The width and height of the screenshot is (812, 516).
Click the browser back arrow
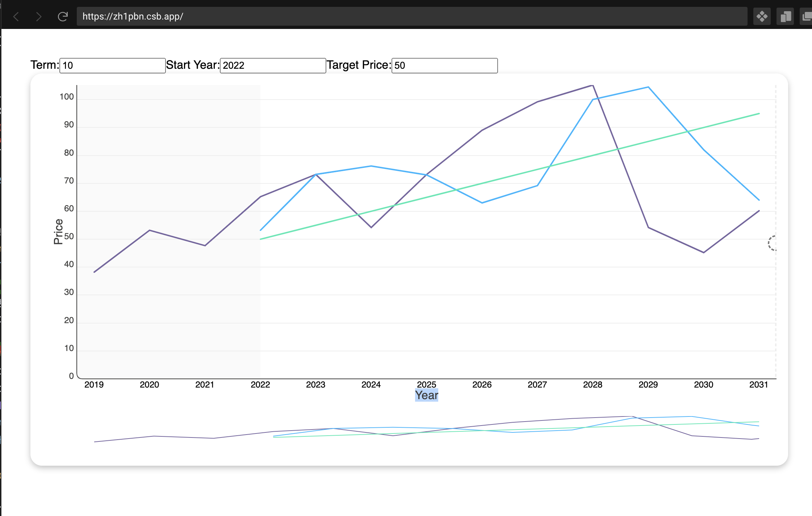[16, 17]
